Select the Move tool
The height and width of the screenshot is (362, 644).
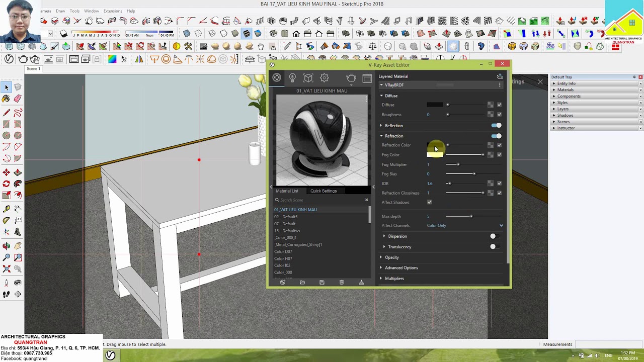point(7,172)
